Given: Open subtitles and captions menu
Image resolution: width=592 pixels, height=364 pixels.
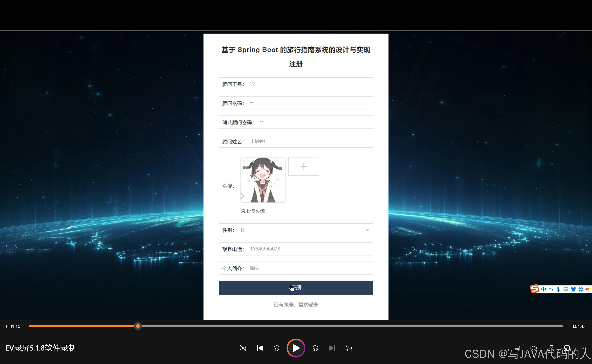Looking at the screenshot, I should pos(517,348).
